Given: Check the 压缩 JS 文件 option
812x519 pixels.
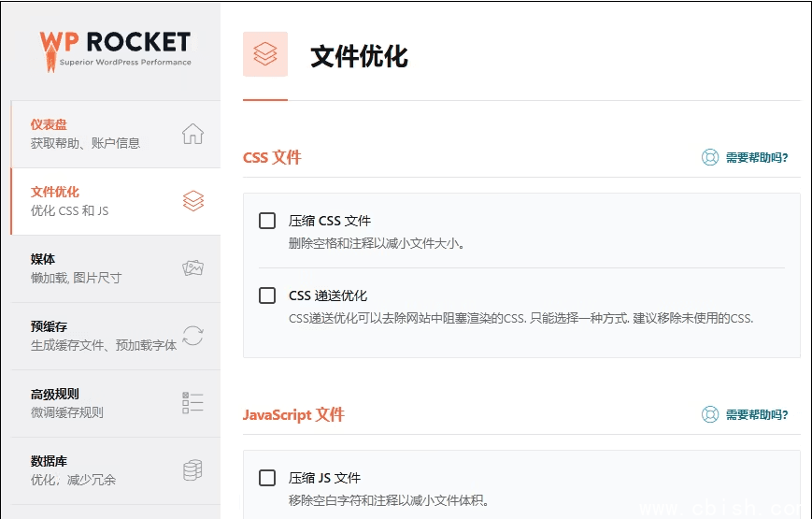Looking at the screenshot, I should point(267,478).
